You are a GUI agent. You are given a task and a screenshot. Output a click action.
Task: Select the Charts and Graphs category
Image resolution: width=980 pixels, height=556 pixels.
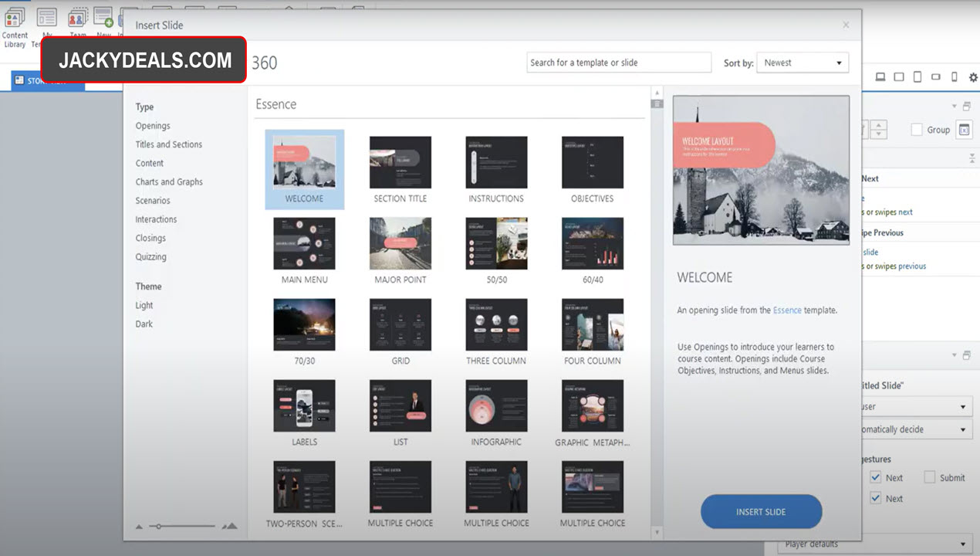click(x=169, y=182)
